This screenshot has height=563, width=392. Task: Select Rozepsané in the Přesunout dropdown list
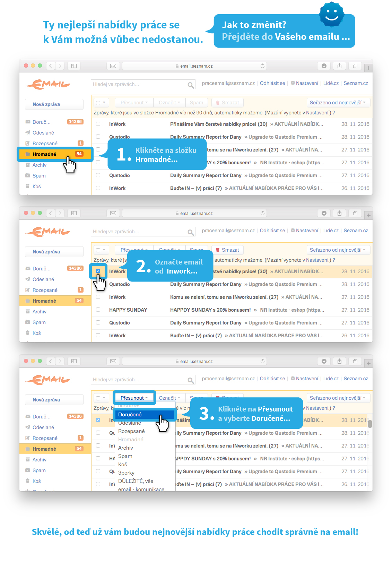pyautogui.click(x=131, y=431)
